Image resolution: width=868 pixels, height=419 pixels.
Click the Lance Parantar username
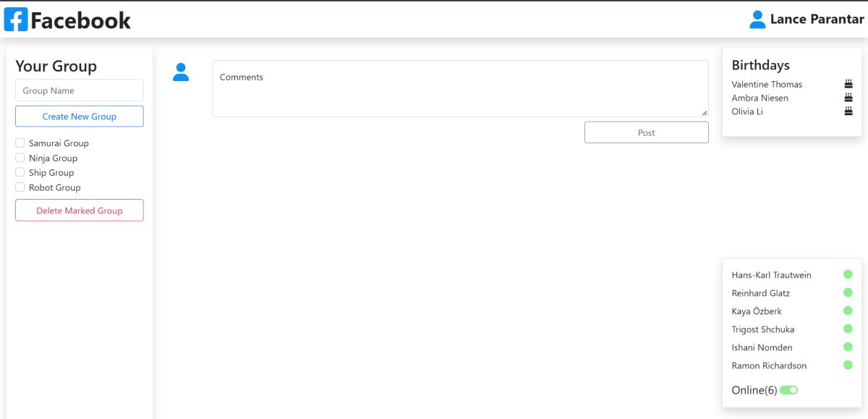pos(817,20)
